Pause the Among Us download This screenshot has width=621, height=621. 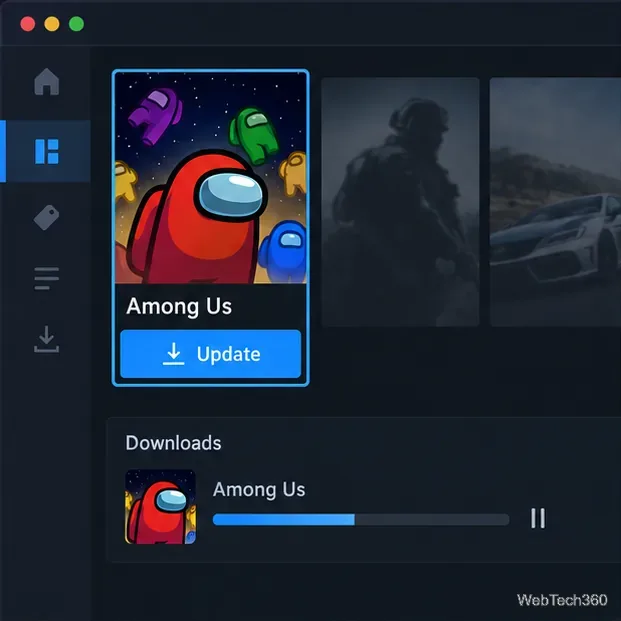(538, 518)
